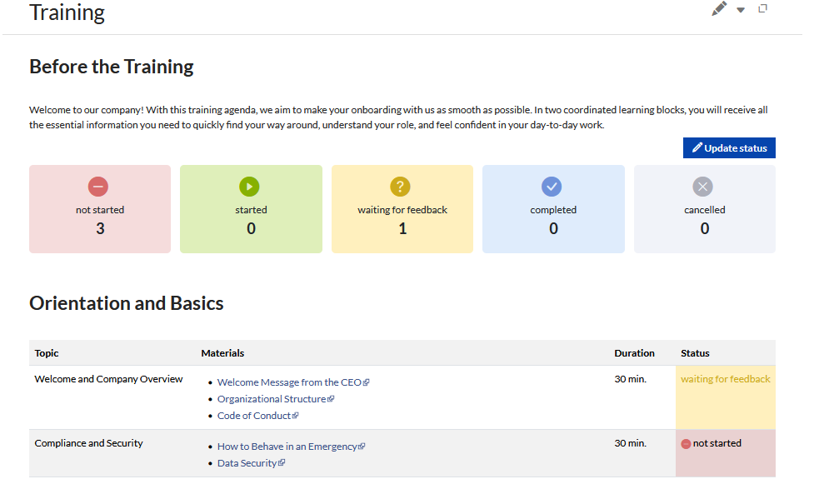Open the dropdown arrow next to edit pencil
The width and height of the screenshot is (834, 504).
tap(741, 10)
